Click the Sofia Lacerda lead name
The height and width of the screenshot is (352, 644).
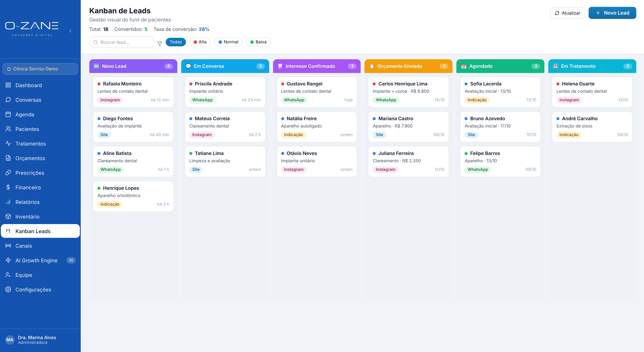click(486, 83)
